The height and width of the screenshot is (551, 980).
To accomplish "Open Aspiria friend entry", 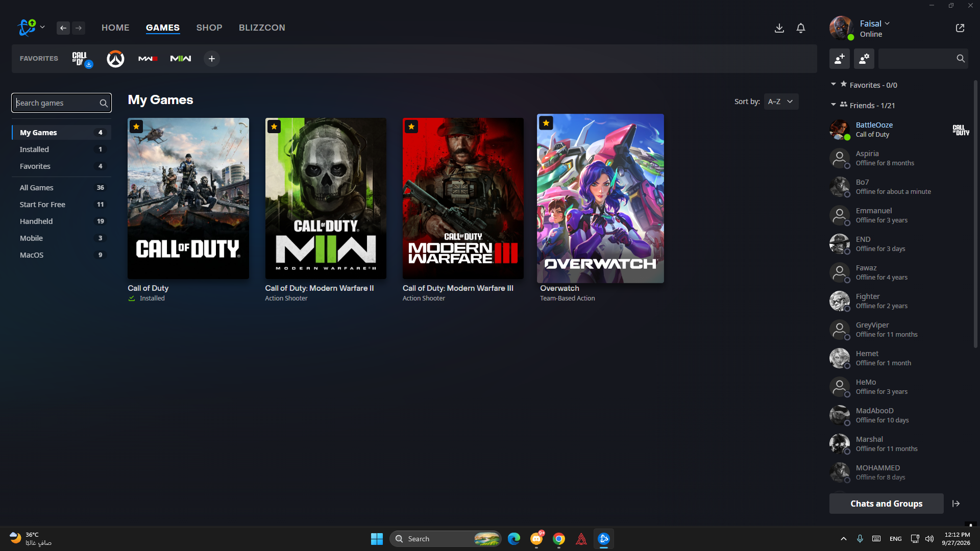I will (899, 158).
